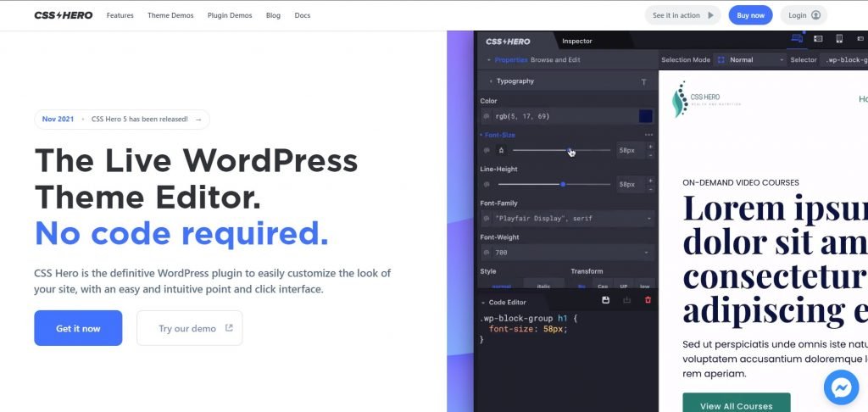Click the Line-Height slider handle
868x412 pixels.
(563, 184)
